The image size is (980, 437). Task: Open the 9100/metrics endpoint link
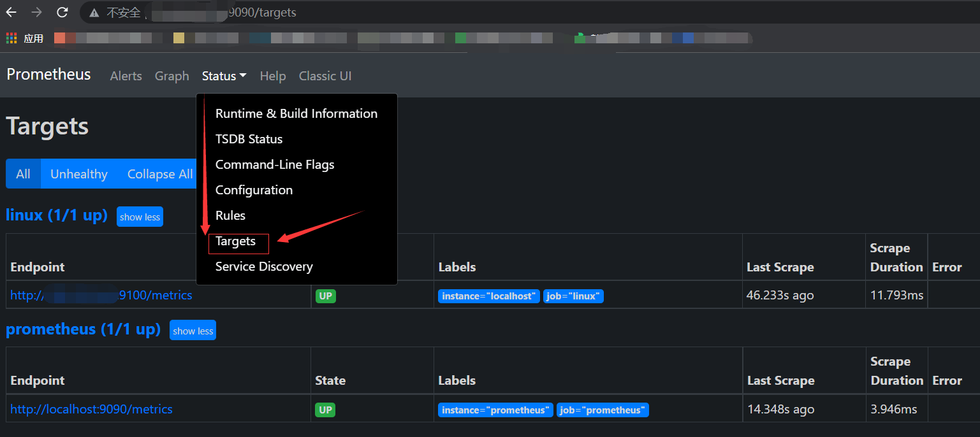tap(101, 295)
